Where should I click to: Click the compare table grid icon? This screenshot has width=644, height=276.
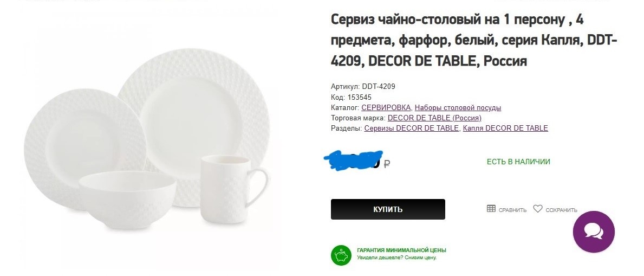tap(491, 209)
